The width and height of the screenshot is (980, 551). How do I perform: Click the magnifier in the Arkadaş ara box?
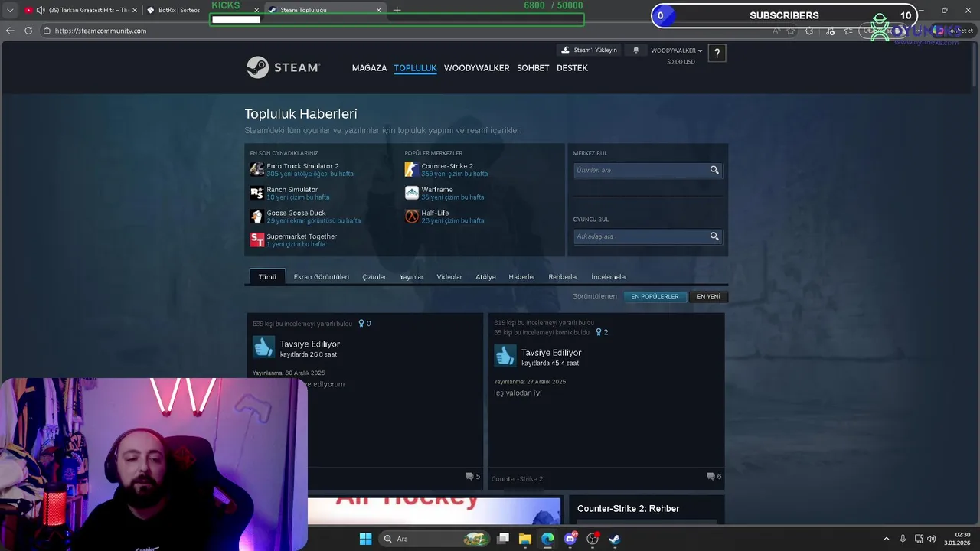coord(714,236)
